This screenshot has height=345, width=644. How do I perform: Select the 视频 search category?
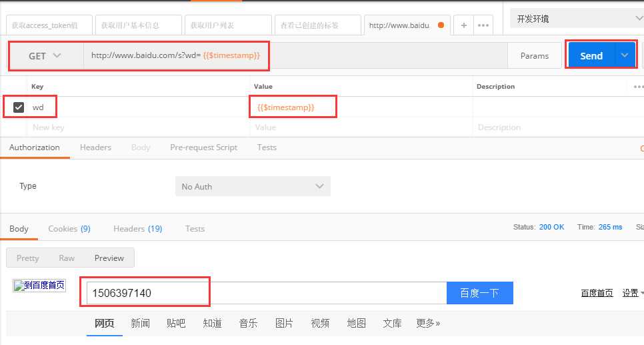click(320, 323)
